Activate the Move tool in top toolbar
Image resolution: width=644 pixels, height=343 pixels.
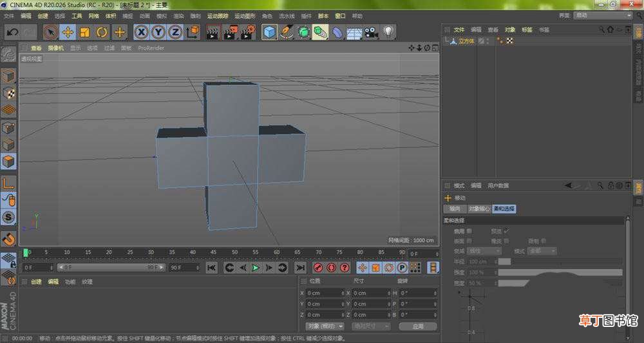[68, 32]
